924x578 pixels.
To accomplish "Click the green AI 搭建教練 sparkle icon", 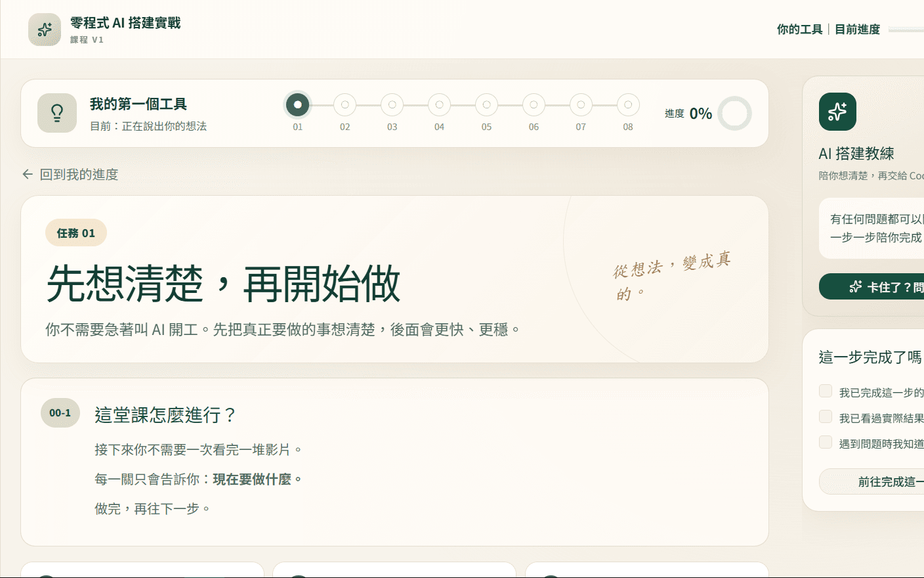I will tap(837, 112).
